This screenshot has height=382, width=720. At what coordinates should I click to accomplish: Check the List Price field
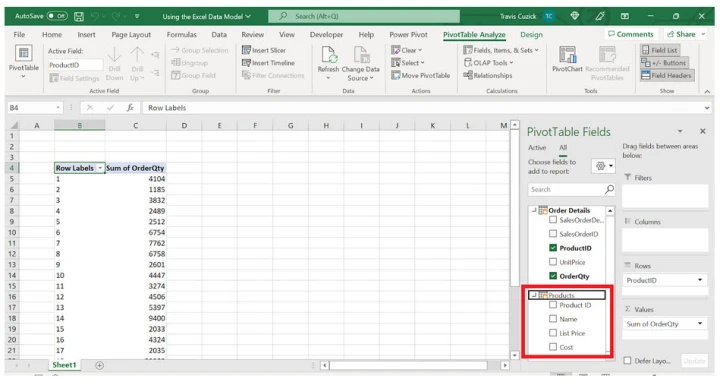pos(553,333)
